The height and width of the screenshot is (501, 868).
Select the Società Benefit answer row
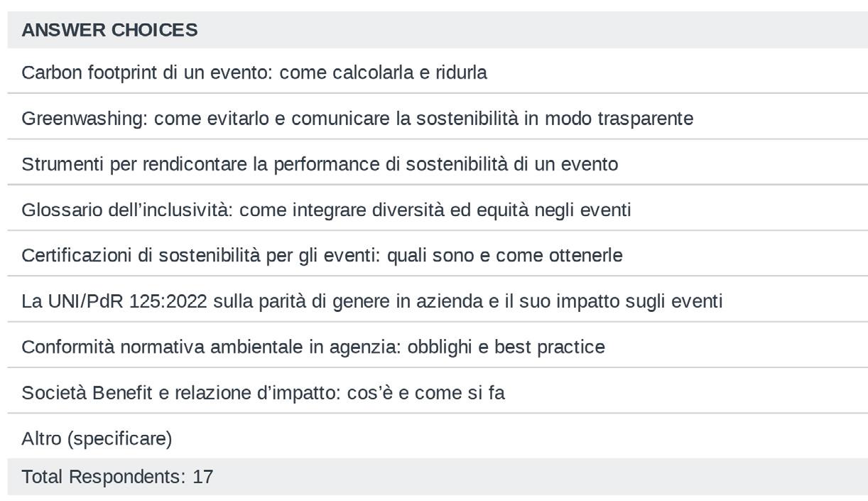(x=263, y=392)
